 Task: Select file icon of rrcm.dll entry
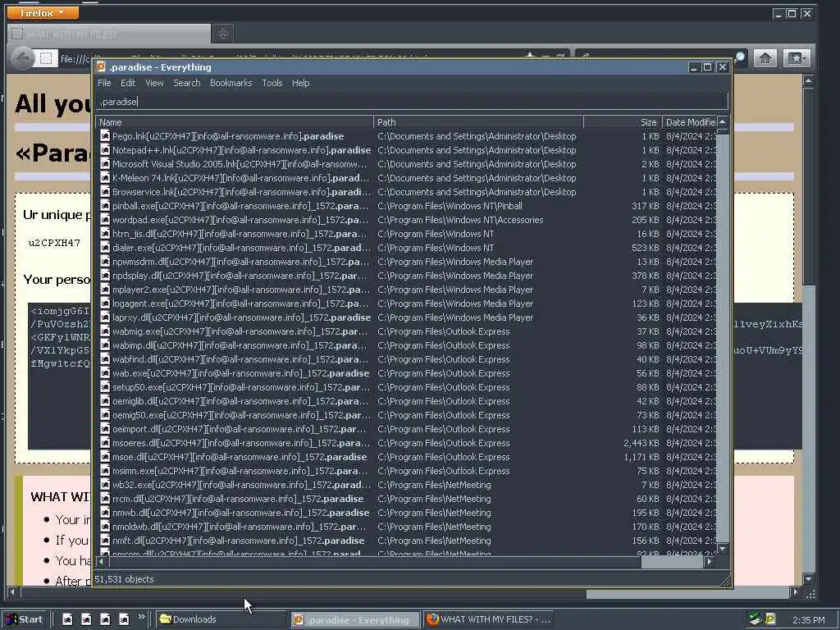click(105, 499)
